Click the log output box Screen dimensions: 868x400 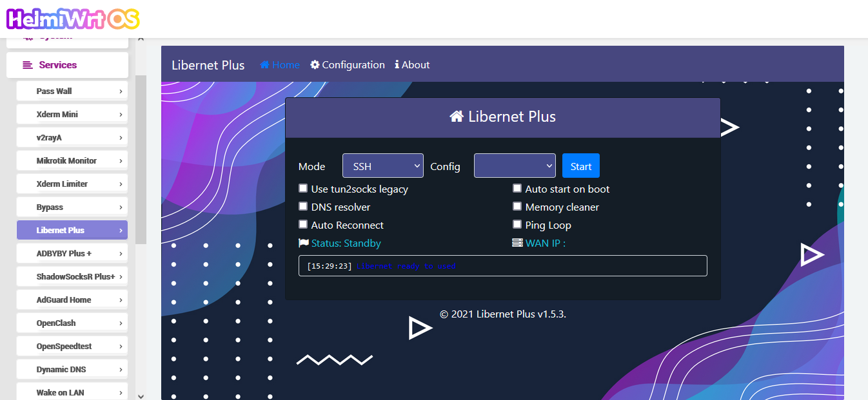[x=503, y=266]
